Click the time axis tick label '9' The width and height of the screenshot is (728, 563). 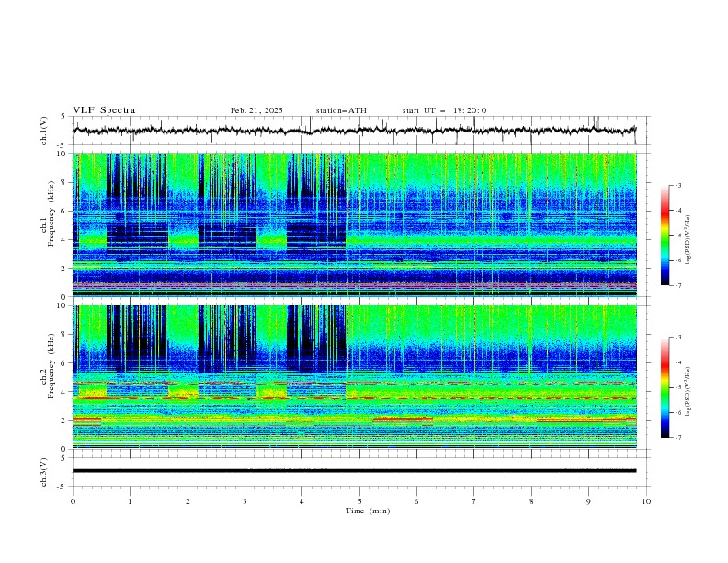coord(588,501)
